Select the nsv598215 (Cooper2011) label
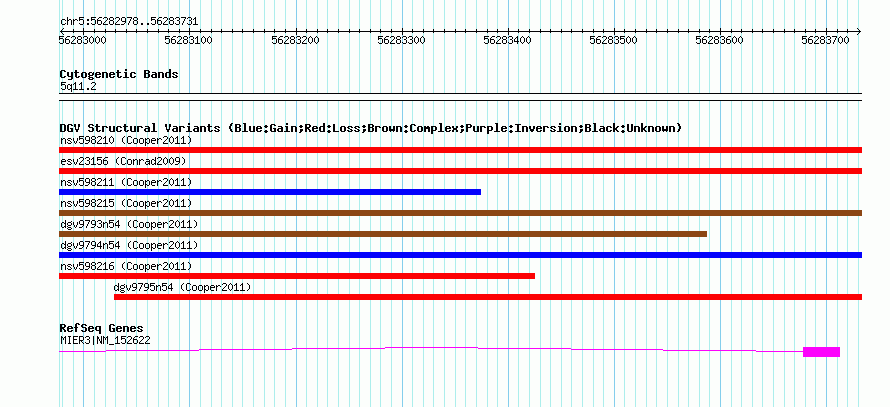890x407 pixels. [126, 203]
